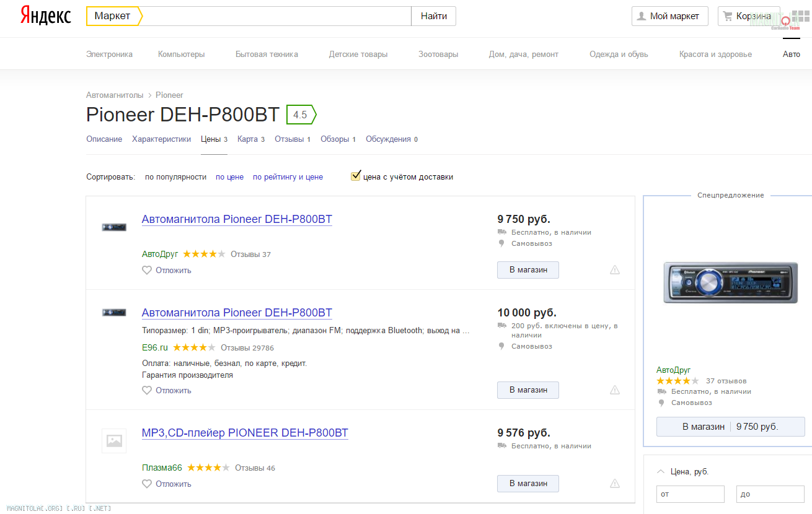This screenshot has width=812, height=514.
Task: Click heart icon for E96.ru offer
Action: coord(147,390)
